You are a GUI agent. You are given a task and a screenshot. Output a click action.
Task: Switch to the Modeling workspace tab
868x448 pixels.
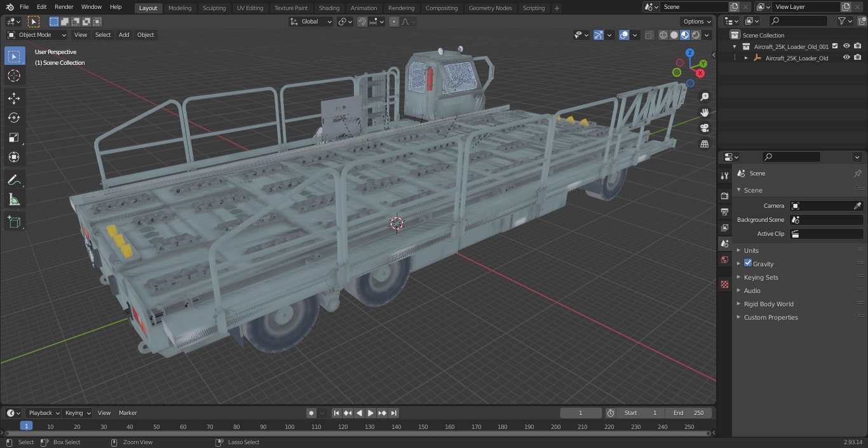point(180,8)
